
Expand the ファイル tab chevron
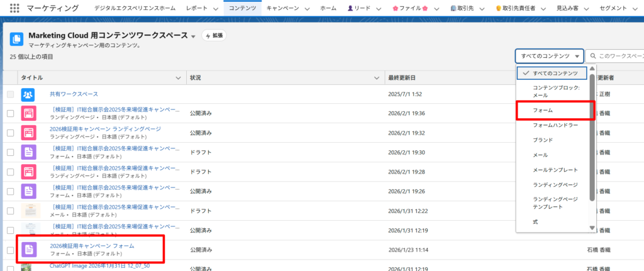click(x=436, y=9)
